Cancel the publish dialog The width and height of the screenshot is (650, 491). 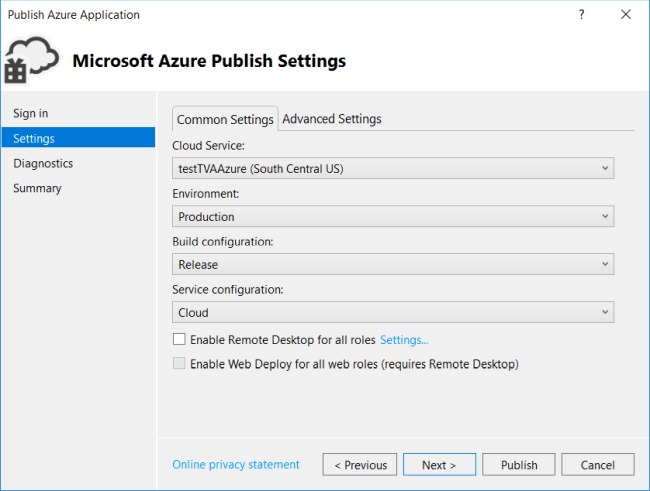tap(597, 464)
